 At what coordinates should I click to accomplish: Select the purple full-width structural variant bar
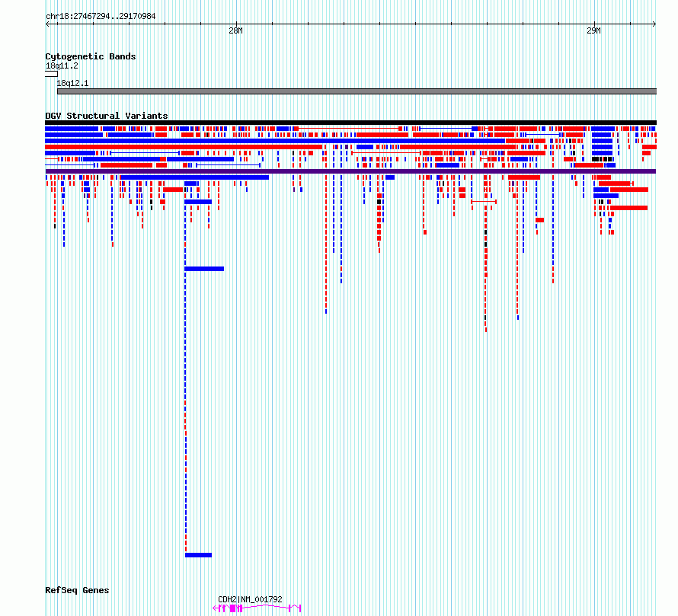click(350, 171)
